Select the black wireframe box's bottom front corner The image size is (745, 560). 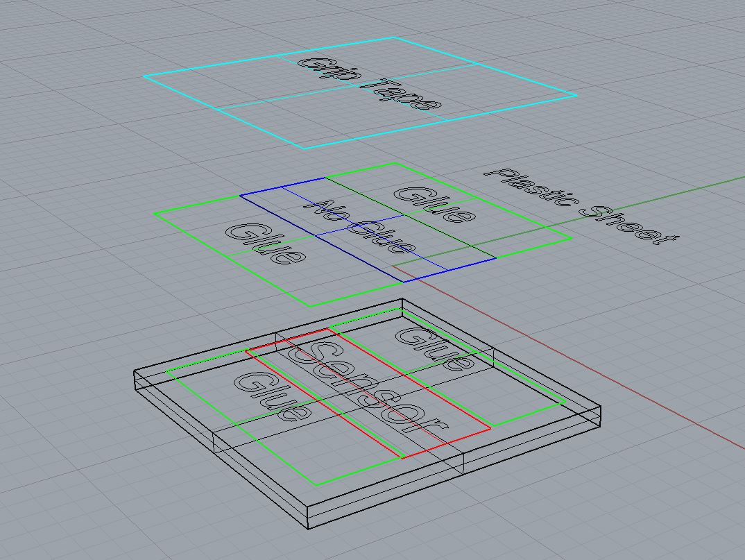coord(308,528)
